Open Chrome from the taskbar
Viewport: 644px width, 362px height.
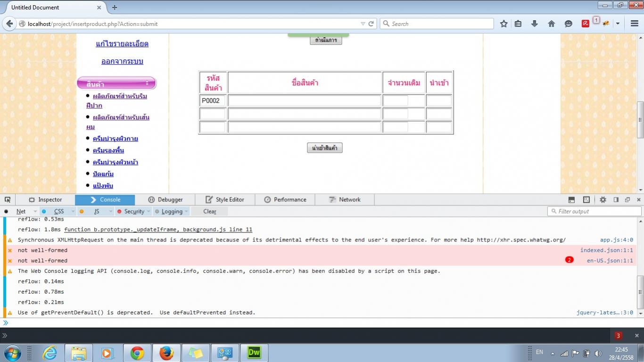137,353
